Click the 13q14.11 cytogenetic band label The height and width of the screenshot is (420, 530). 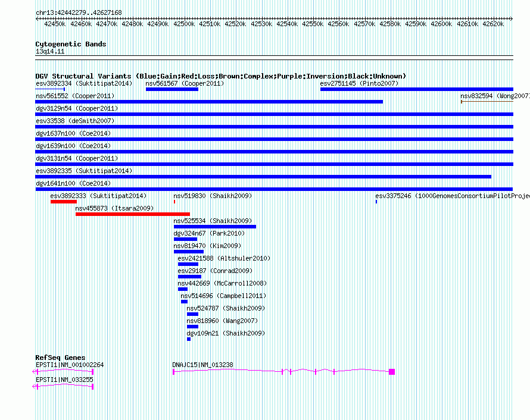50,52
